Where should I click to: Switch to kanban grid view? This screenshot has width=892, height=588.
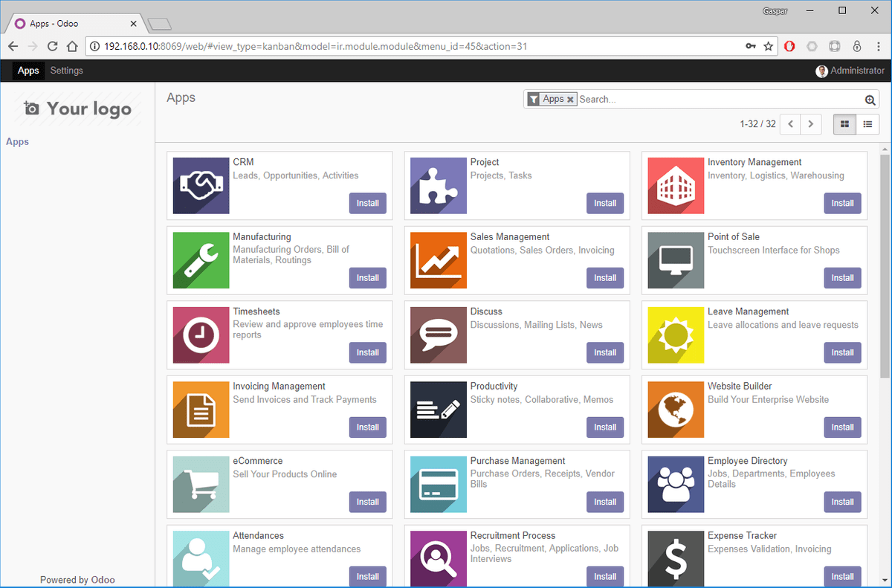(x=844, y=124)
